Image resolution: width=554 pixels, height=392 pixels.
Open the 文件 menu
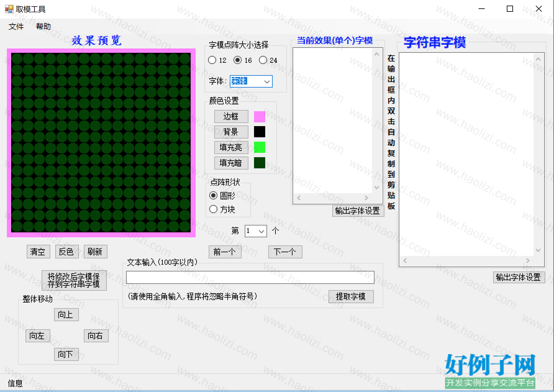coord(16,26)
